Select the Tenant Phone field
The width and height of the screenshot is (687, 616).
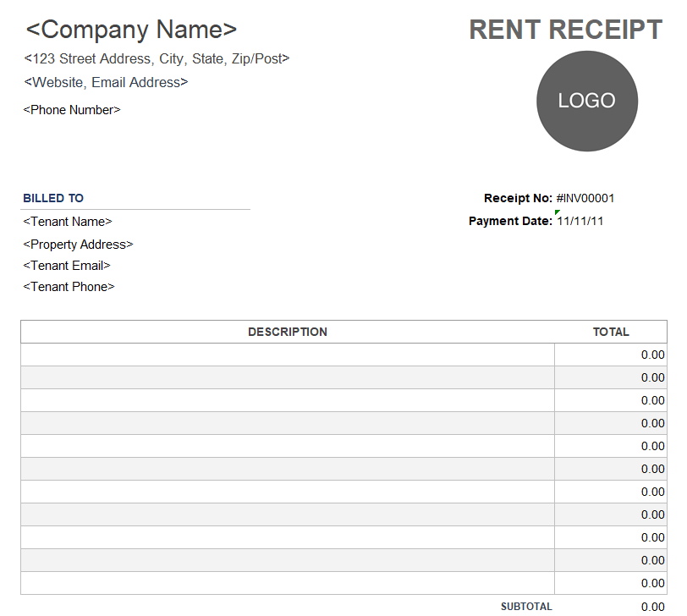(69, 287)
